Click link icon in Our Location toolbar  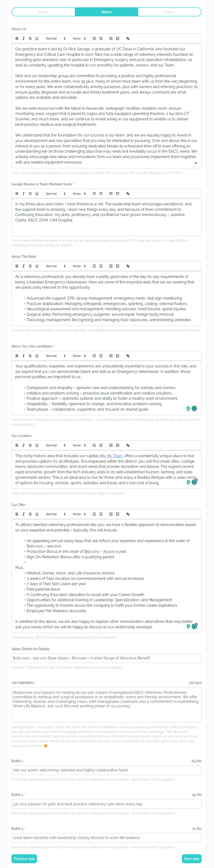[128, 445]
